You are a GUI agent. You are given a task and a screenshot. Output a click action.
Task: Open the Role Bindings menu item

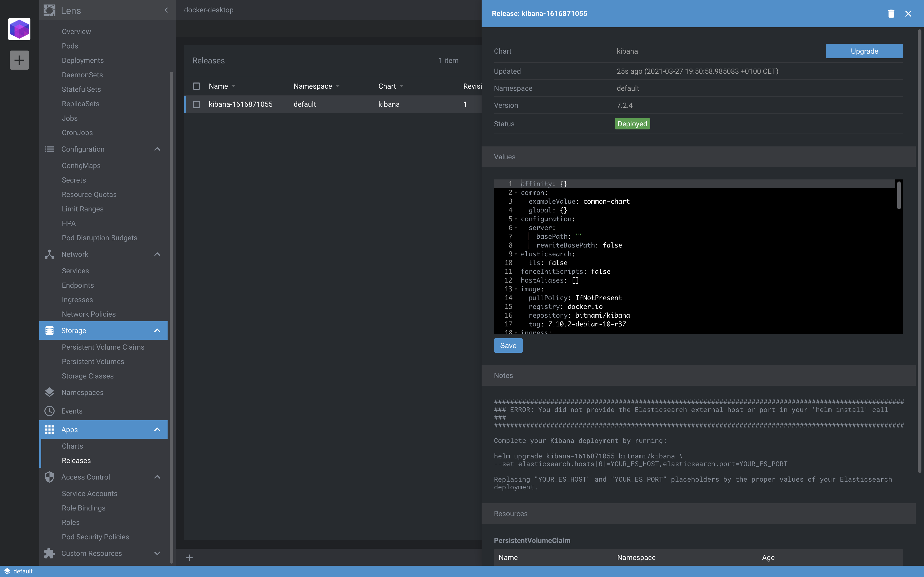point(83,508)
